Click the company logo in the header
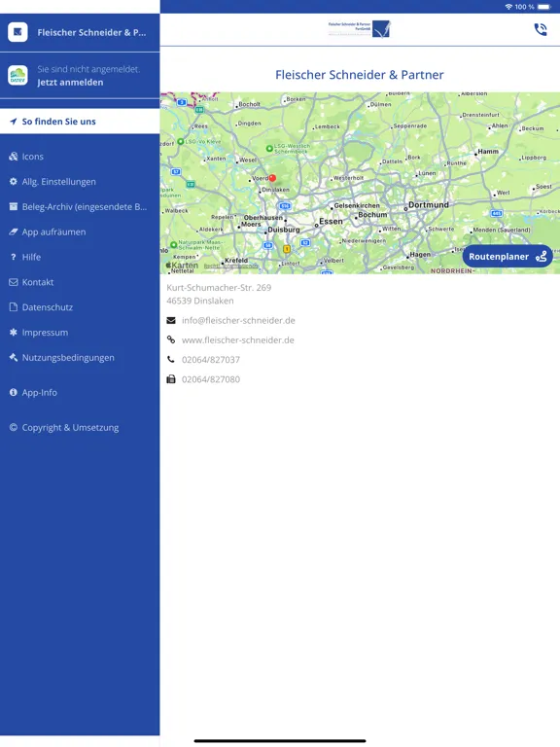 [x=360, y=29]
